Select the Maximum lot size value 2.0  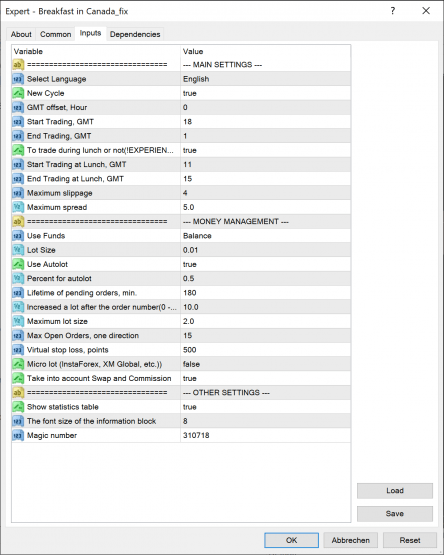pos(266,321)
